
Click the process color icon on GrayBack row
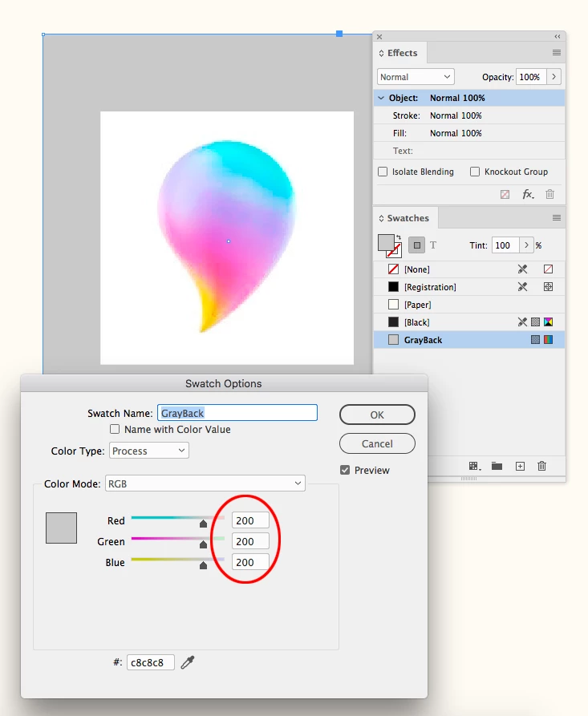click(535, 340)
